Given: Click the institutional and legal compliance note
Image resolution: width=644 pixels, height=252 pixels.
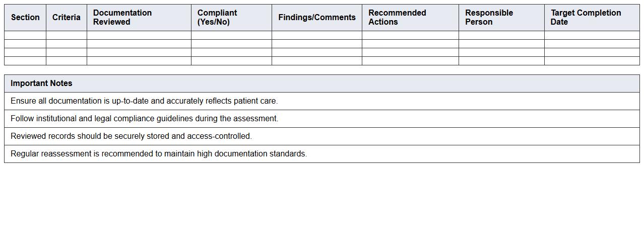Looking at the screenshot, I should point(144,119).
